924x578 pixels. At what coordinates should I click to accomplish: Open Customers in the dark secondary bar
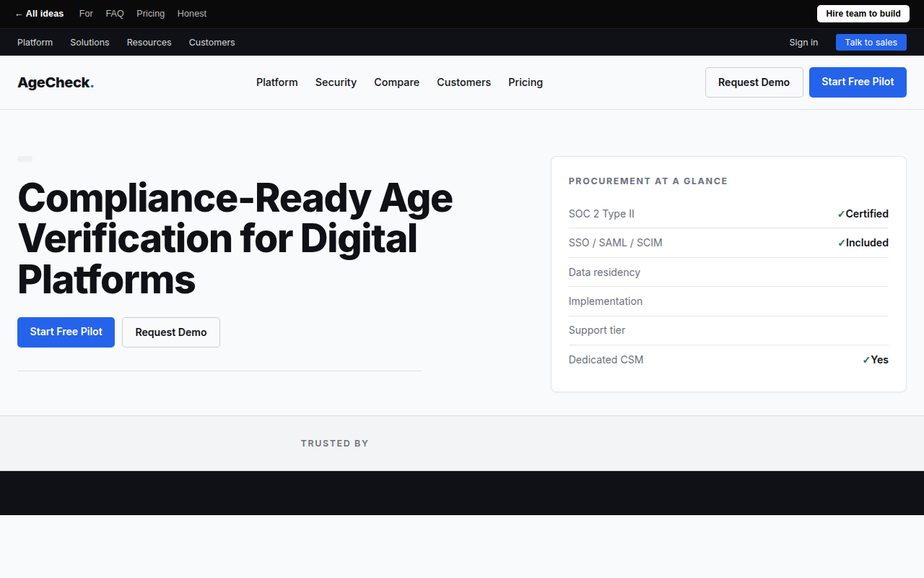click(212, 43)
